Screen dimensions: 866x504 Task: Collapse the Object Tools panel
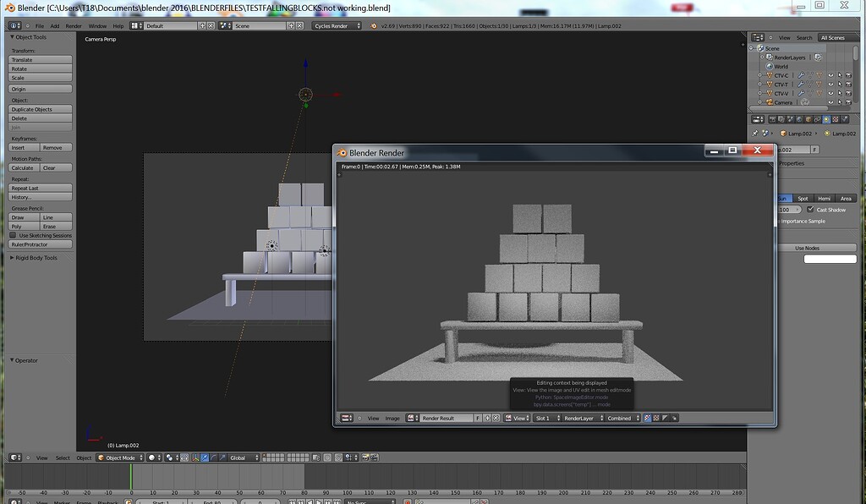pyautogui.click(x=12, y=37)
